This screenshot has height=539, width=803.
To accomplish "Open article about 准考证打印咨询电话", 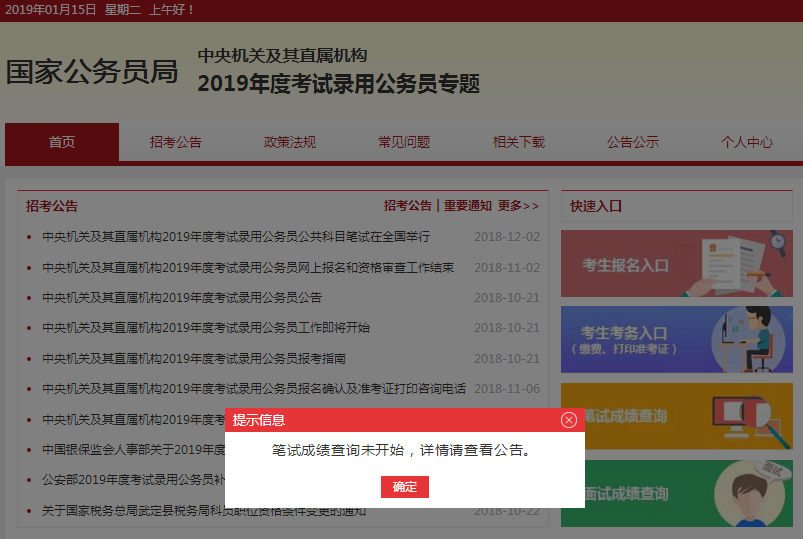I will tap(254, 389).
